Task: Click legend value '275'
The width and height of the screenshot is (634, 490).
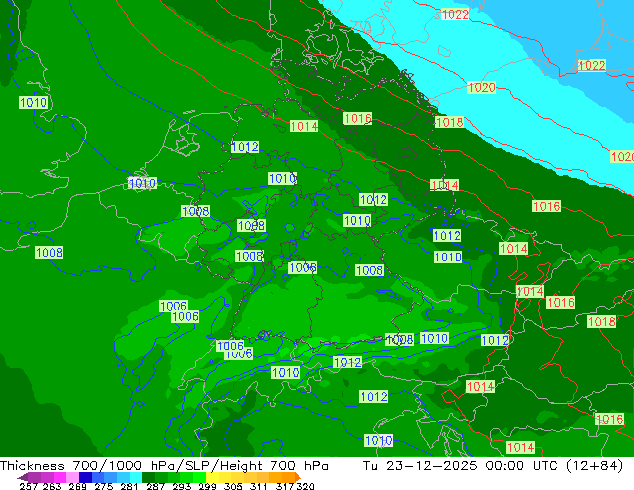Action: 104,486
